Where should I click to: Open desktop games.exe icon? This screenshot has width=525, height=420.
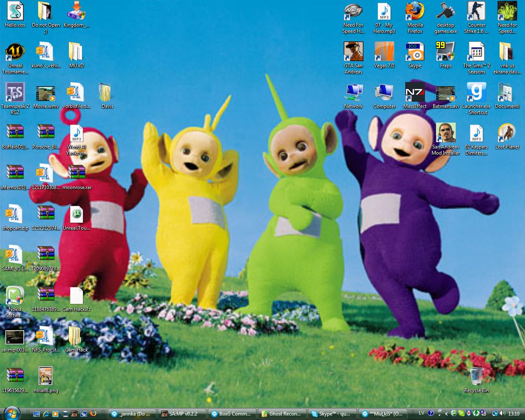[x=445, y=18]
